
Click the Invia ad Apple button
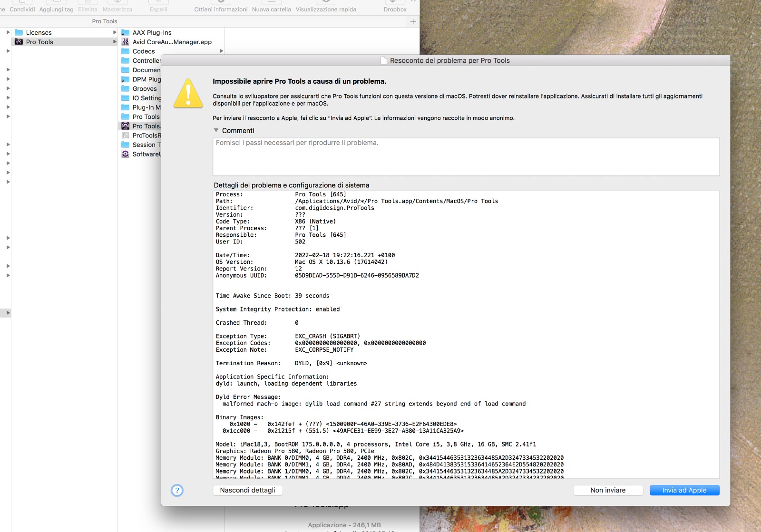pos(684,490)
